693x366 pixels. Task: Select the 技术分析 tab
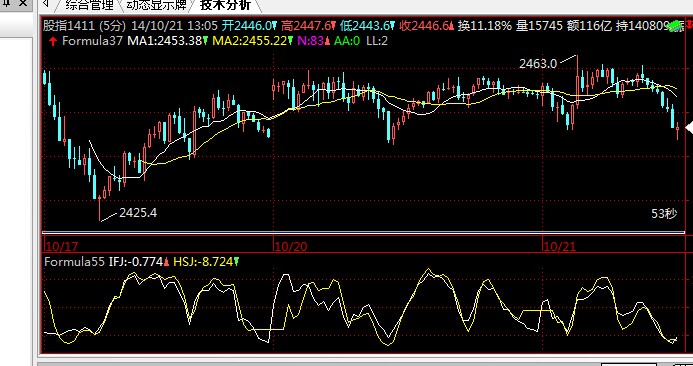225,5
